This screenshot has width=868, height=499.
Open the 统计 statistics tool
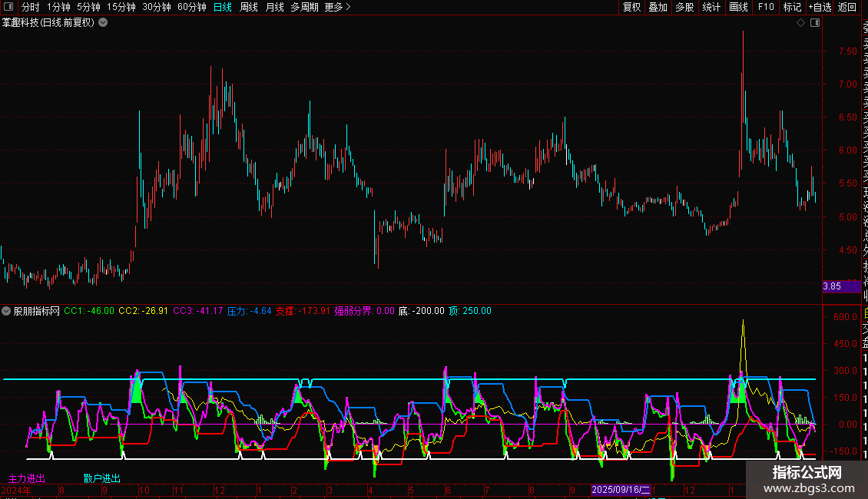(x=711, y=8)
